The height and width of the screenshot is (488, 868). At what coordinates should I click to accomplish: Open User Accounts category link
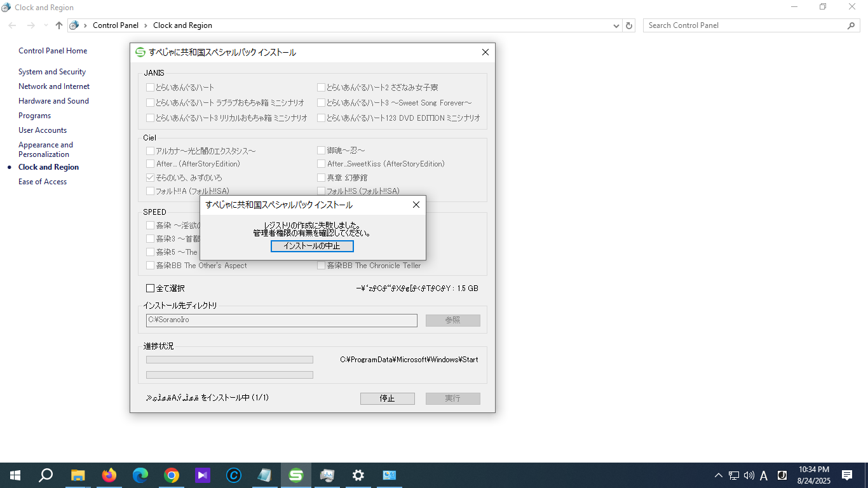pos(43,130)
